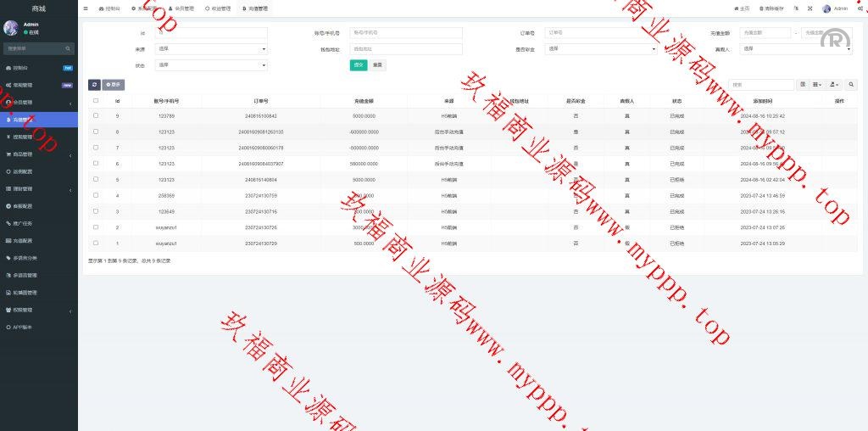
Task: Click the settings gears icon at top right
Action: 860,8
